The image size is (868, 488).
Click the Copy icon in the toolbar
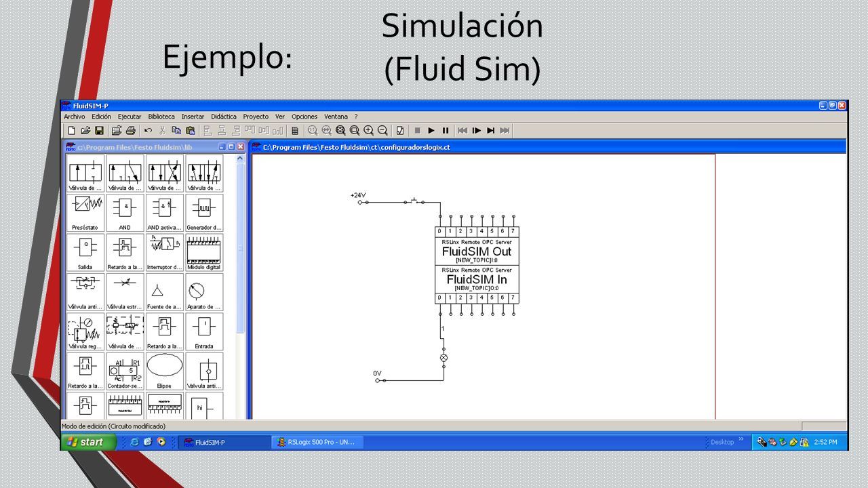click(x=176, y=130)
